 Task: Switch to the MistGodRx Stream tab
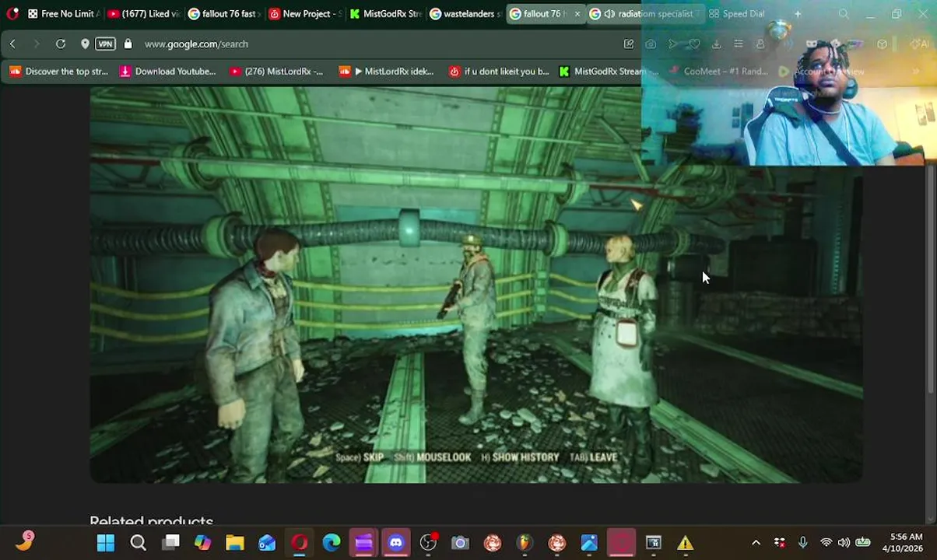pyautogui.click(x=385, y=13)
